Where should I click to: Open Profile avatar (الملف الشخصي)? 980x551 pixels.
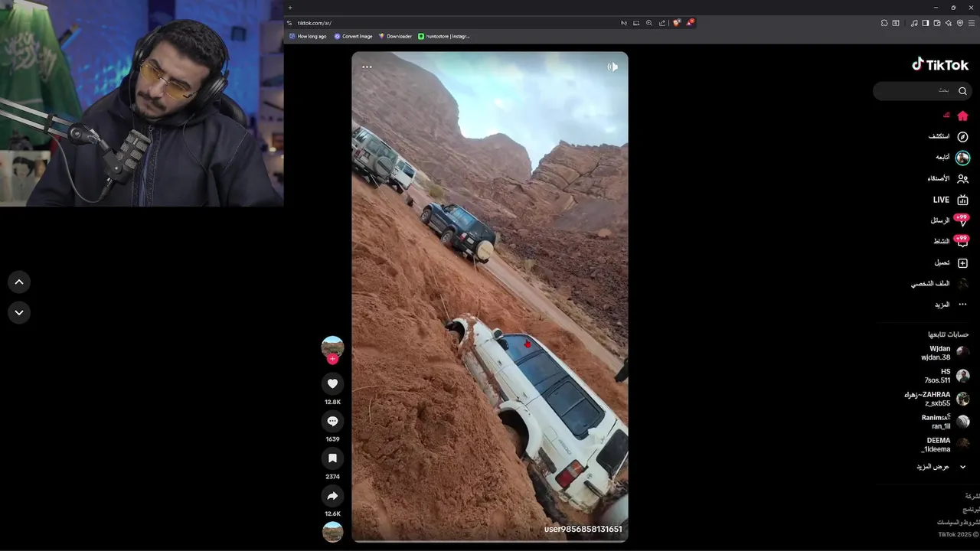[x=962, y=284]
